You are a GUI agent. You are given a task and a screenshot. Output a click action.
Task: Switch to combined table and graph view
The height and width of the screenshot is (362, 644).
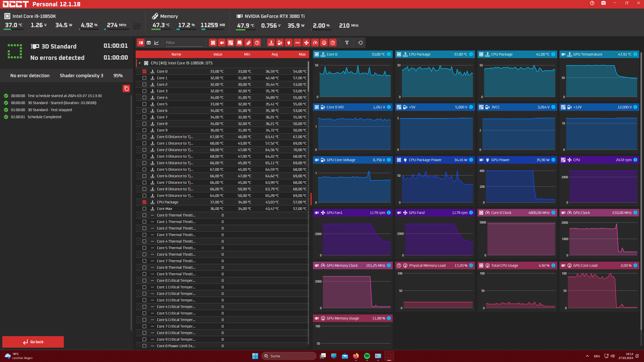[141, 43]
